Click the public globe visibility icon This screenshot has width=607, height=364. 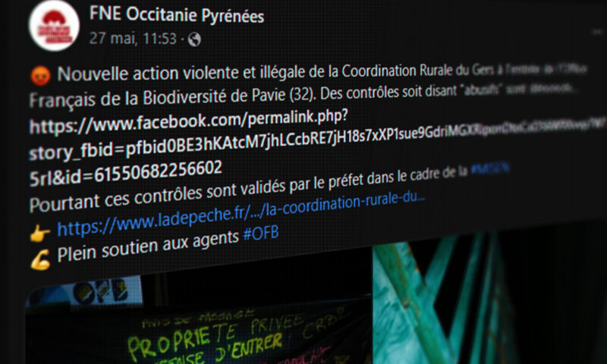(x=194, y=39)
